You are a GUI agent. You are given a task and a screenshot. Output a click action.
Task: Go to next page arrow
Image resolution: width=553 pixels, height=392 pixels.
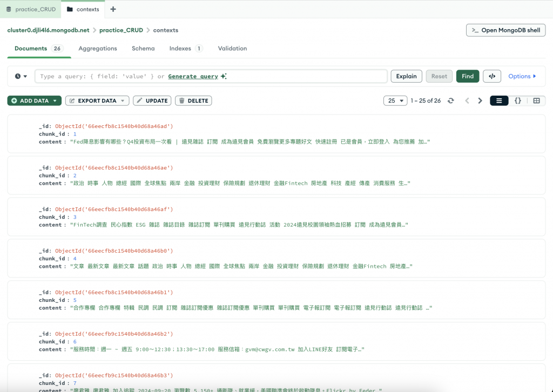[480, 101]
